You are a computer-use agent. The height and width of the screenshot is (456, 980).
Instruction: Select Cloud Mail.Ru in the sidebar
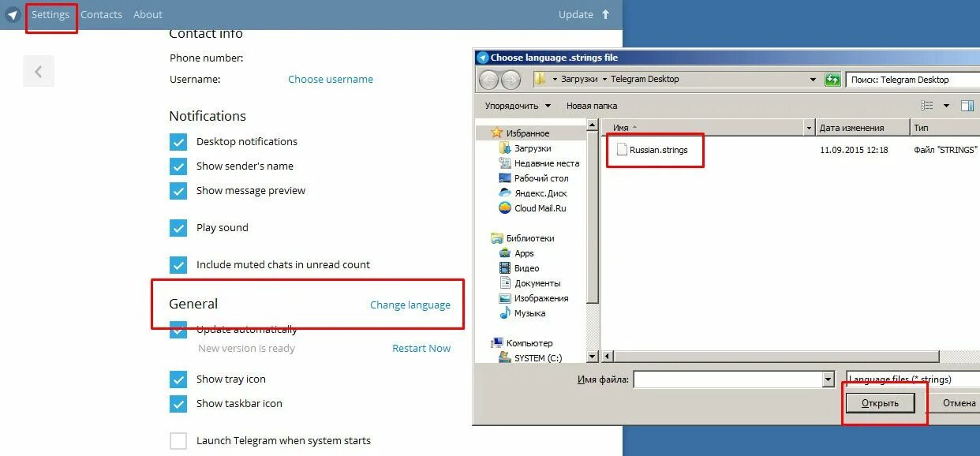[540, 208]
